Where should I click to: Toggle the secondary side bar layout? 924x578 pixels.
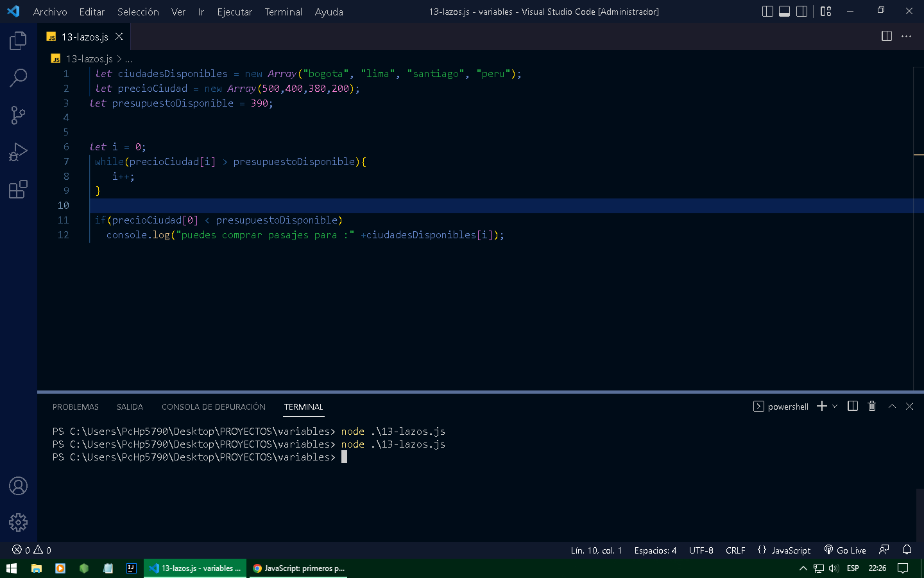[801, 11]
